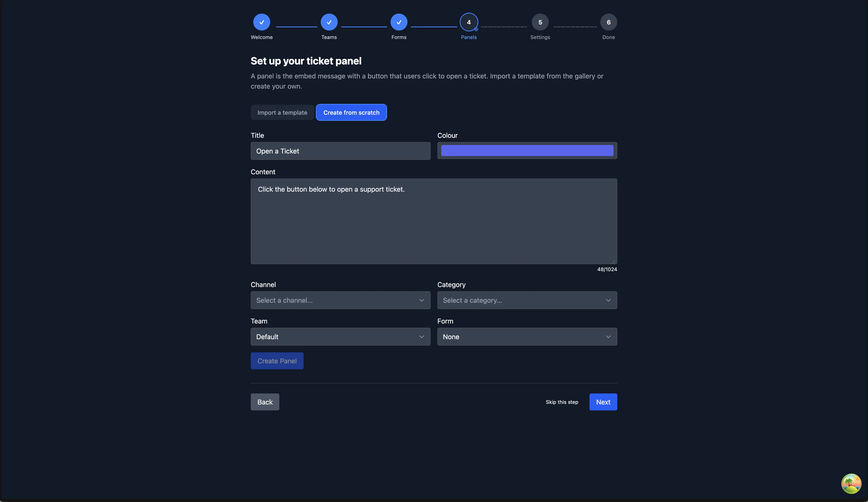Click Skip this step link
This screenshot has height=502, width=868.
click(562, 402)
